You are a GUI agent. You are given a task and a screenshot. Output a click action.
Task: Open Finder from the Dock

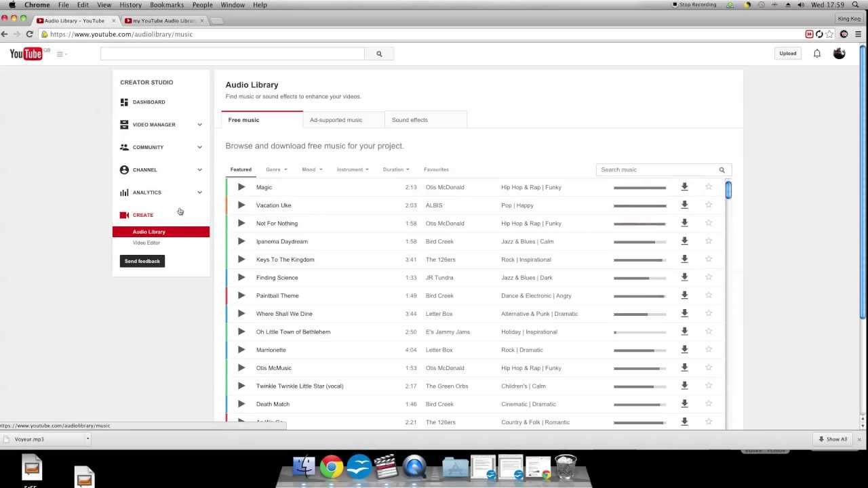(x=304, y=468)
